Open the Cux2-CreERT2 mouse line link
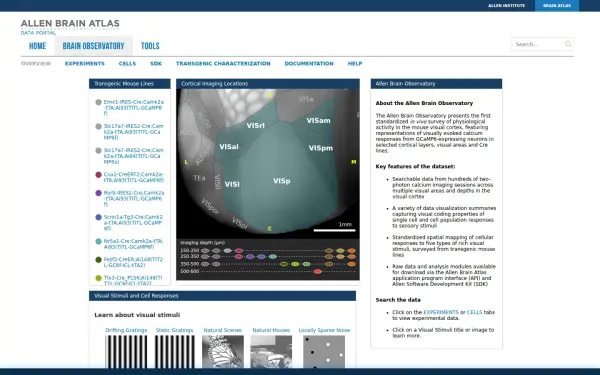Image resolution: width=600 pixels, height=375 pixels. (x=134, y=177)
